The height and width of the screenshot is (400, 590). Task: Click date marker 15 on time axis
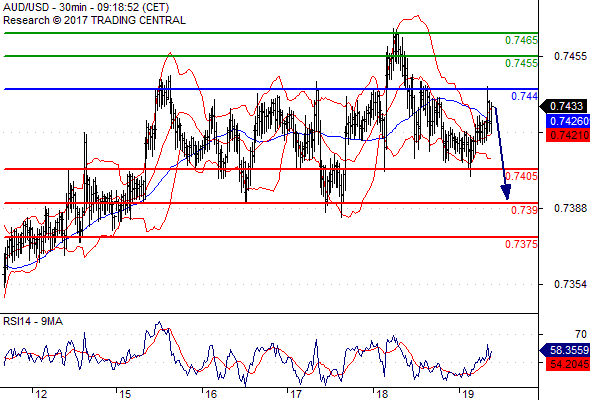(x=125, y=394)
